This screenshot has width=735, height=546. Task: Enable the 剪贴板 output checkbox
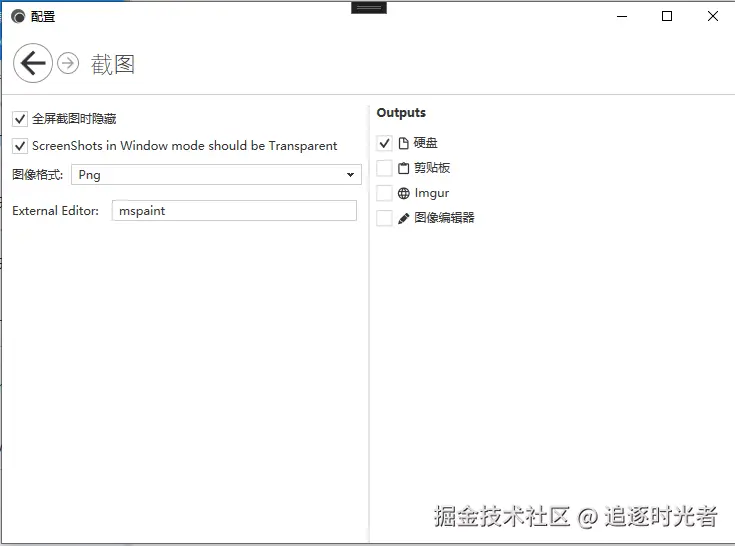(x=384, y=168)
